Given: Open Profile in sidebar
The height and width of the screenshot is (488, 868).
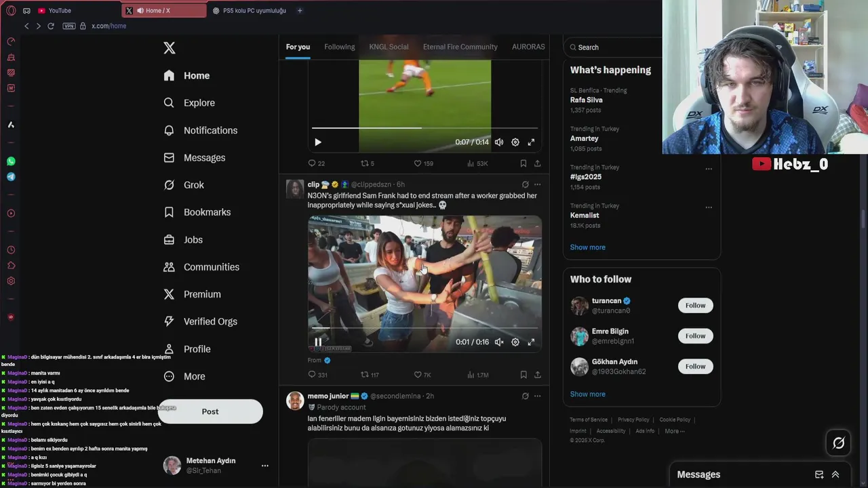Looking at the screenshot, I should [187, 349].
